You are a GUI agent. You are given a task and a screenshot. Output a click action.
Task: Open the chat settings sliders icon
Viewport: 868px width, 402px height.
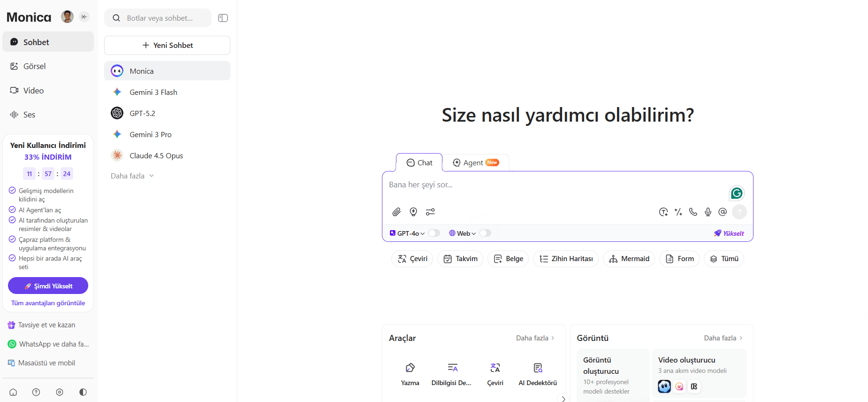[x=430, y=212]
